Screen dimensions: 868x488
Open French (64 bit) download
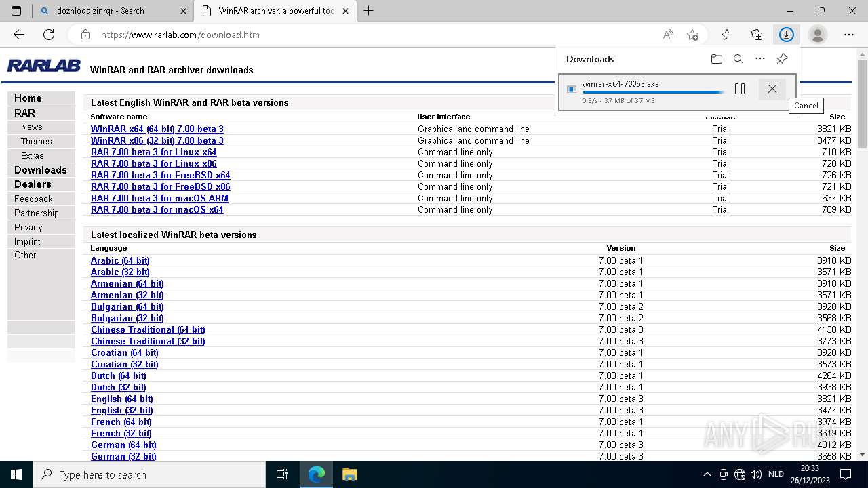(121, 422)
